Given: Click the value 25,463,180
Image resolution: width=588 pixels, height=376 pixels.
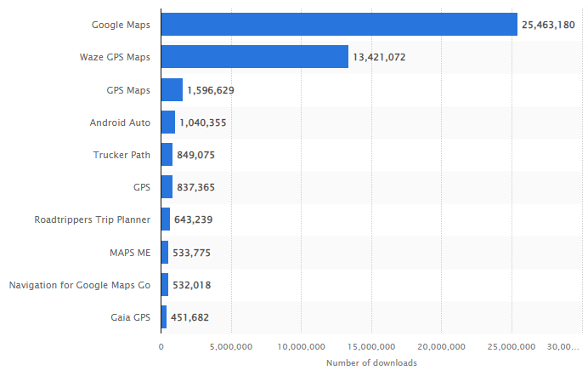Looking at the screenshot, I should coord(548,25).
